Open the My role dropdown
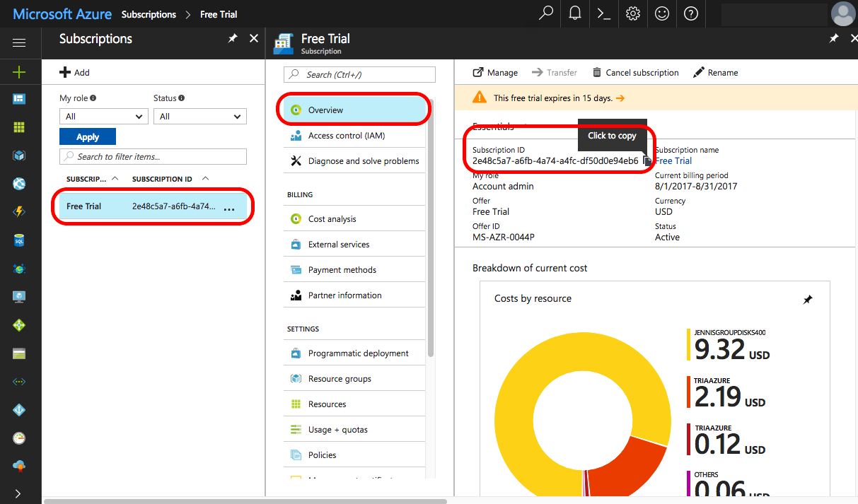Image resolution: width=858 pixels, height=504 pixels. (x=104, y=117)
